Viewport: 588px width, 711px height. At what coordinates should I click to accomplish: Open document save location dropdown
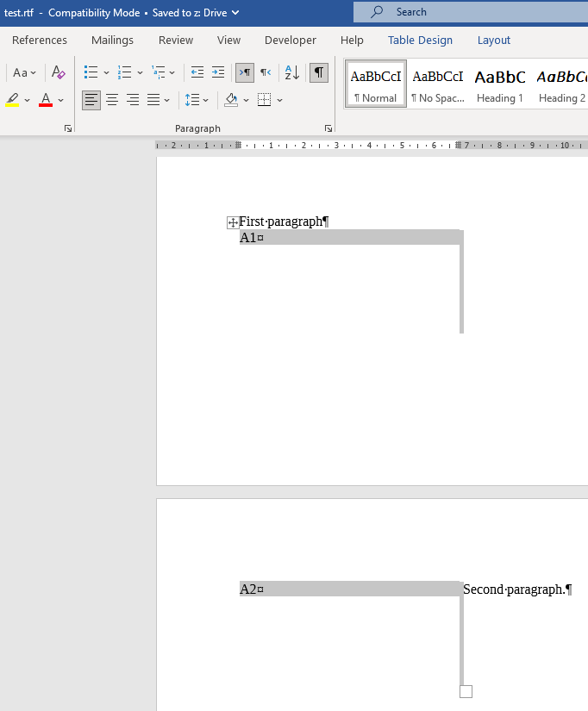235,13
